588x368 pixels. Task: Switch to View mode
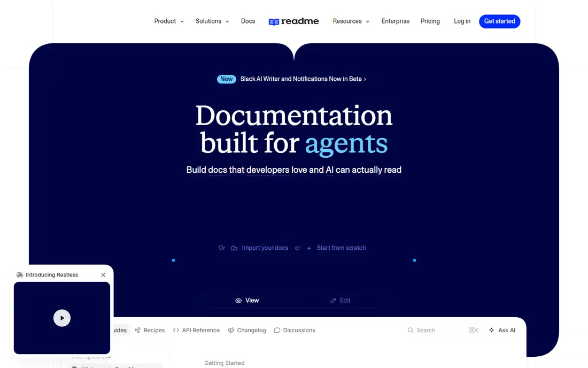(x=247, y=301)
